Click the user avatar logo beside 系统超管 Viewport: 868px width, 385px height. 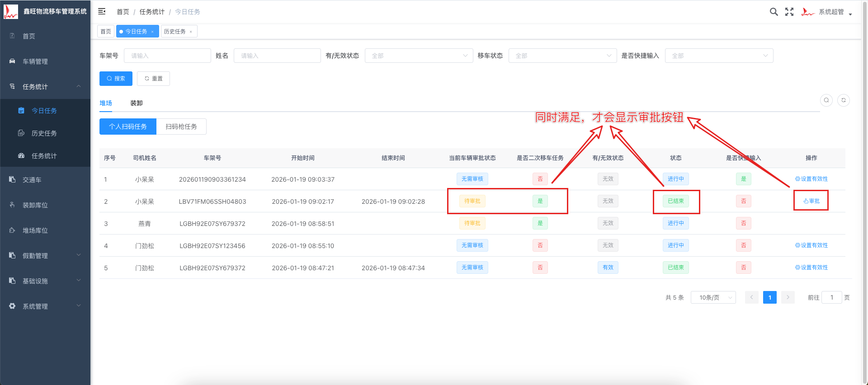(808, 12)
